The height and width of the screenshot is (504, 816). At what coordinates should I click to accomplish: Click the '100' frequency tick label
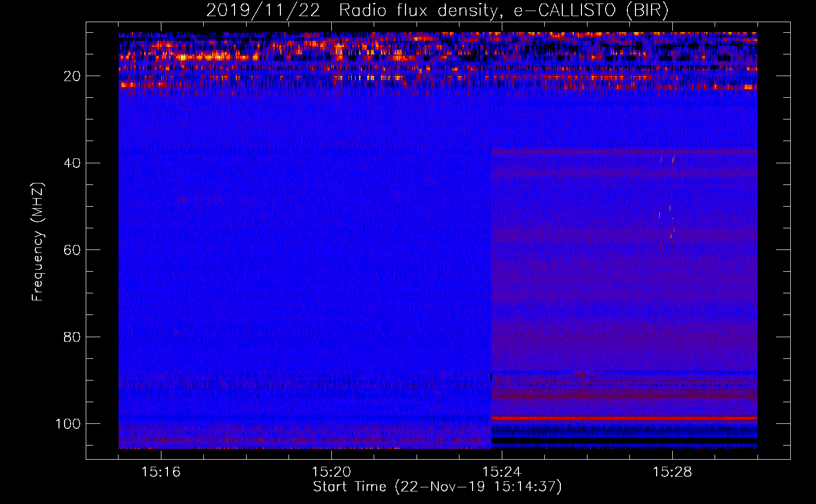click(68, 424)
